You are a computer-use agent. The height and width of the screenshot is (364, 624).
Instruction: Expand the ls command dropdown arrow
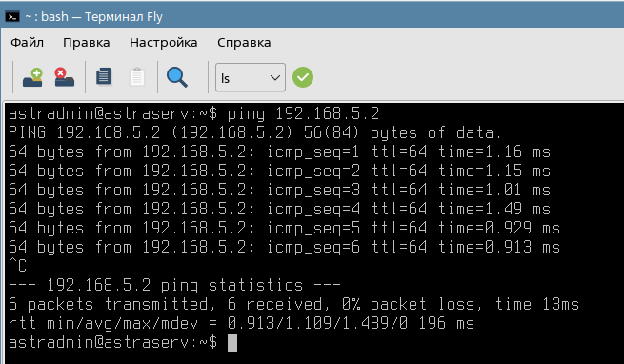click(275, 77)
